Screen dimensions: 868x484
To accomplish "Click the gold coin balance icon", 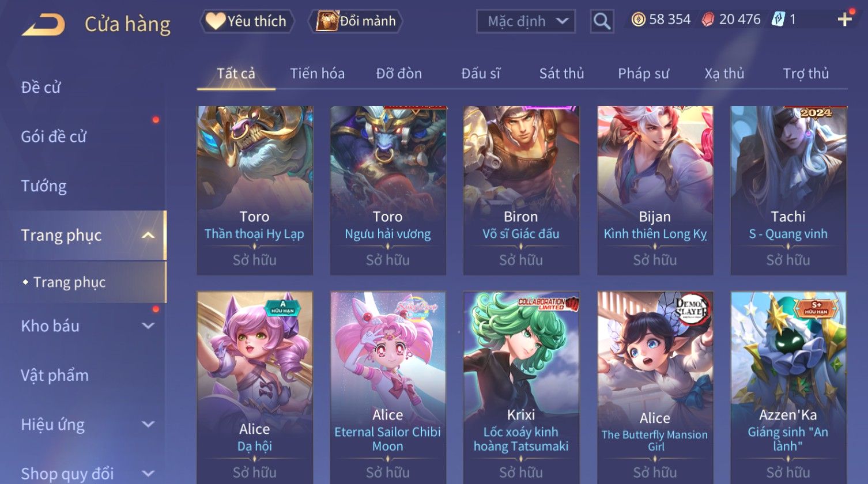I will tap(638, 20).
